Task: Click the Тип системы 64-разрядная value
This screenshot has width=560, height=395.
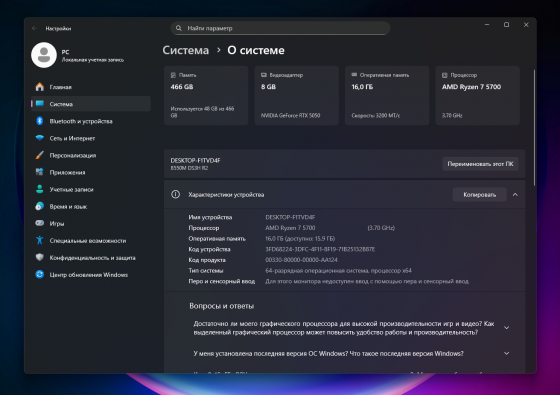Action: tap(338, 271)
